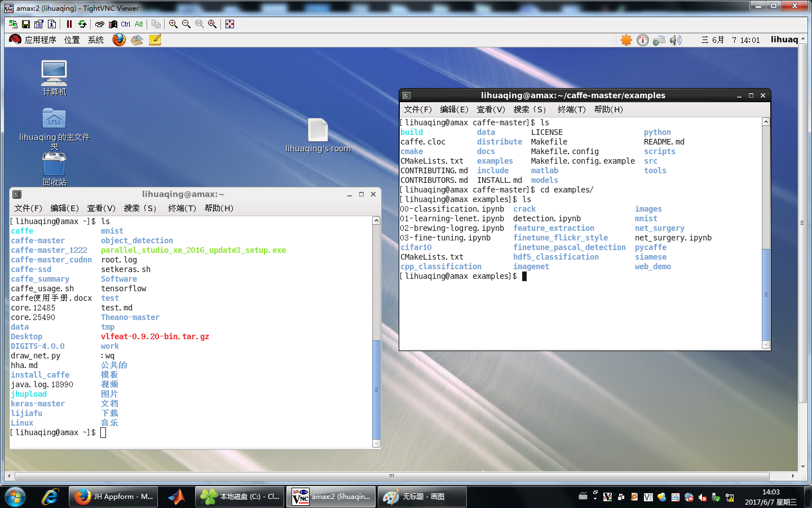Open 文件(F) menu in lihuaqing@amax:~ terminal
This screenshot has height=508, width=812.
[x=28, y=208]
